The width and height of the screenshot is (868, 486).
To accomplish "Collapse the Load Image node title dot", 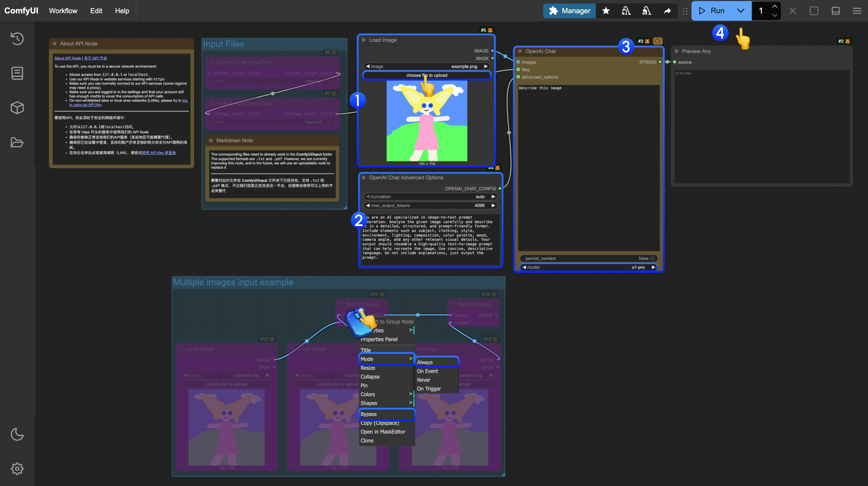I will pyautogui.click(x=363, y=40).
